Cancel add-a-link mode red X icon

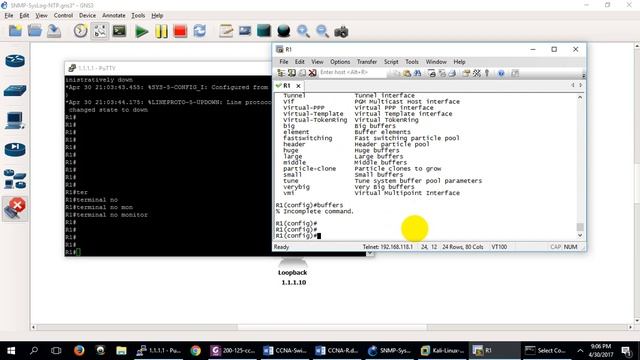tap(15, 209)
